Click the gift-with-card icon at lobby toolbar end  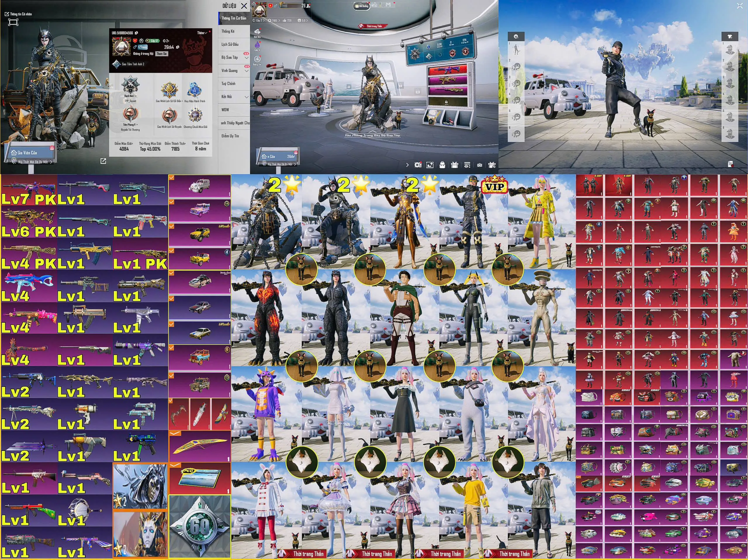492,165
